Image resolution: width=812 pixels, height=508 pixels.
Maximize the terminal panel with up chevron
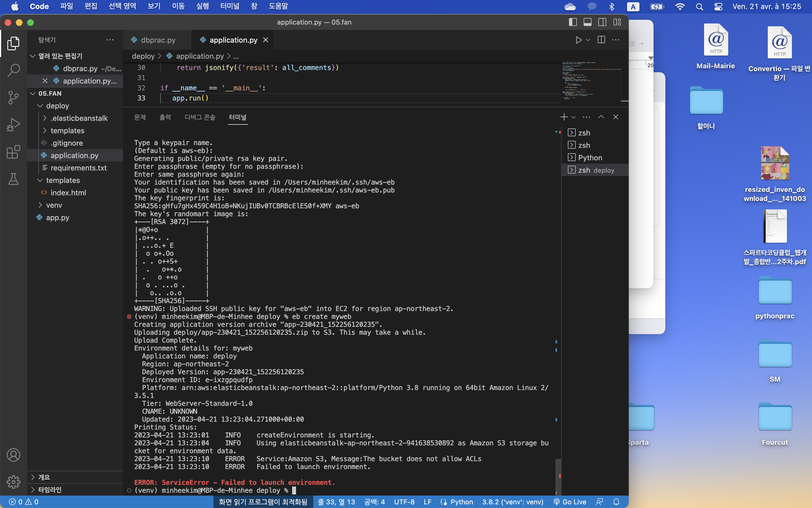click(x=601, y=117)
